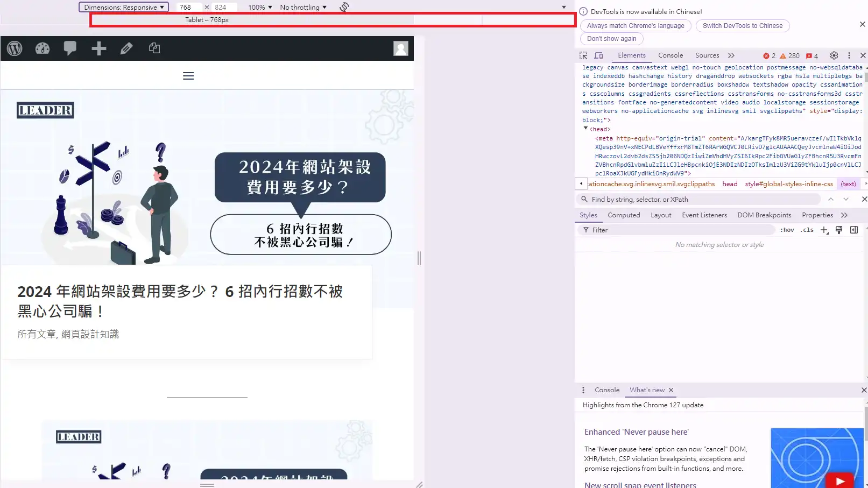Click the pencil edit icon
Image resolution: width=868 pixels, height=488 pixels.
pyautogui.click(x=126, y=48)
